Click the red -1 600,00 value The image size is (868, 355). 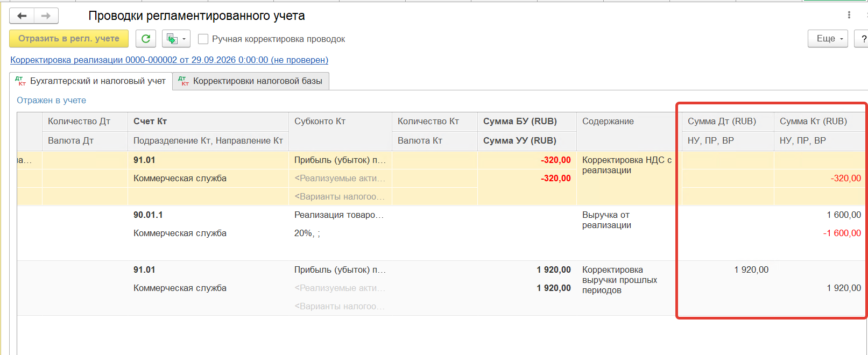(x=842, y=233)
